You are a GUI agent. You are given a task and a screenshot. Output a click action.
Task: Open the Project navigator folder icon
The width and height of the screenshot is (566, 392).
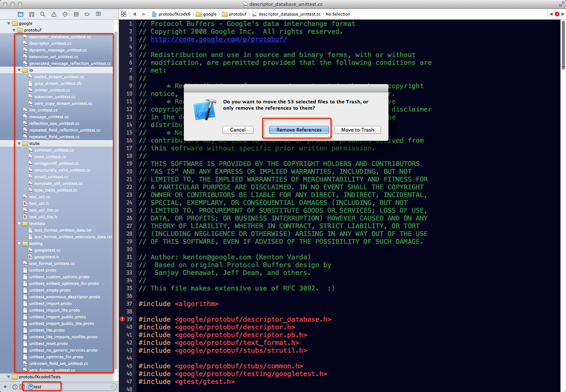(20, 14)
